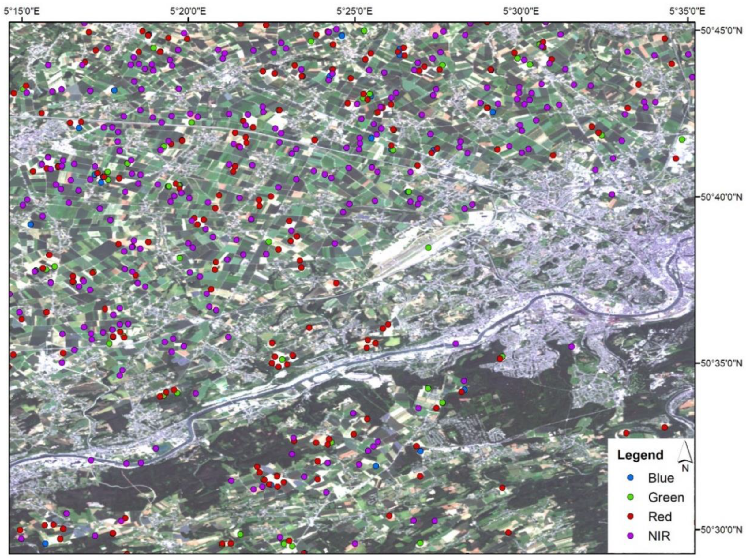Viewport: 746px width, 560px height.
Task: Expand the Legend panel header
Action: click(x=640, y=455)
